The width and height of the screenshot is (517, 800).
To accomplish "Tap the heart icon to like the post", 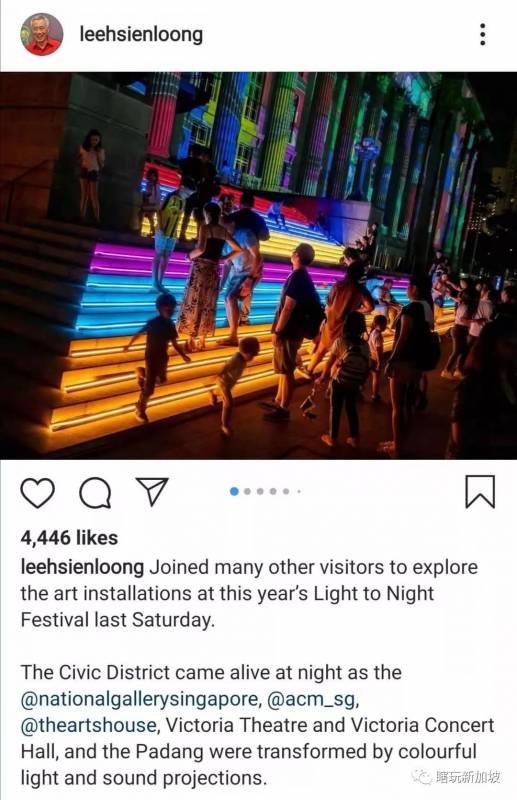I will point(37,493).
